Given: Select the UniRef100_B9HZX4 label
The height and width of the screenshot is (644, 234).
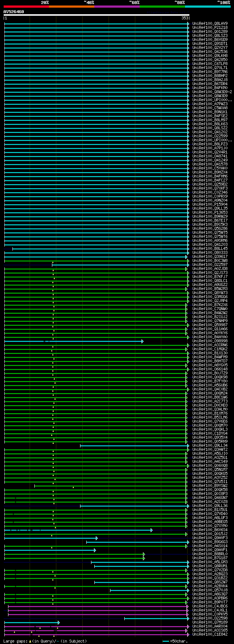Looking at the screenshot, I should [210, 172].
